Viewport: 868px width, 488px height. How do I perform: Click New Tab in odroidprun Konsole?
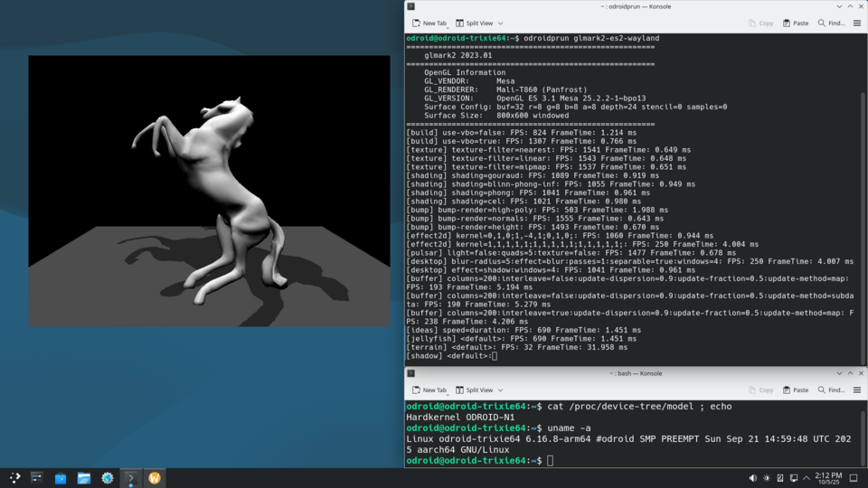(429, 23)
